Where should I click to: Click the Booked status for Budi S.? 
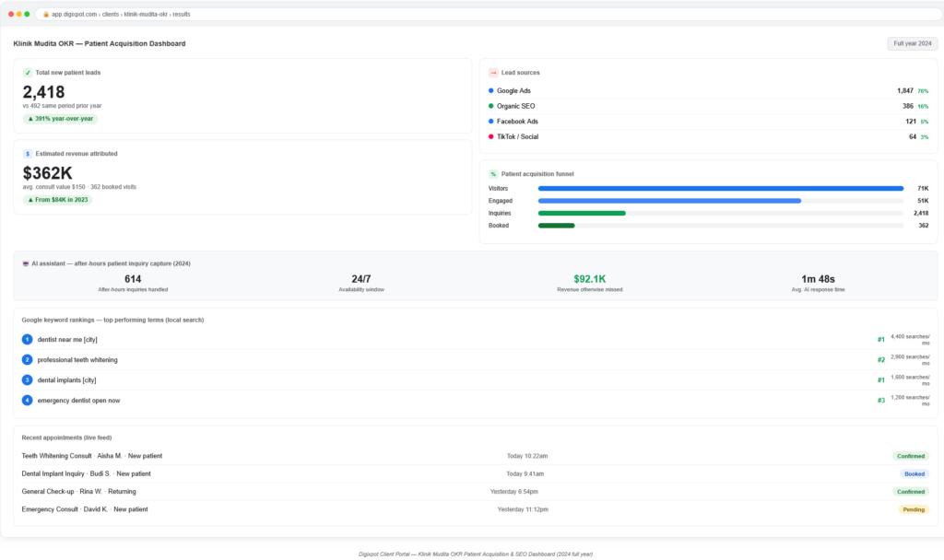click(914, 474)
